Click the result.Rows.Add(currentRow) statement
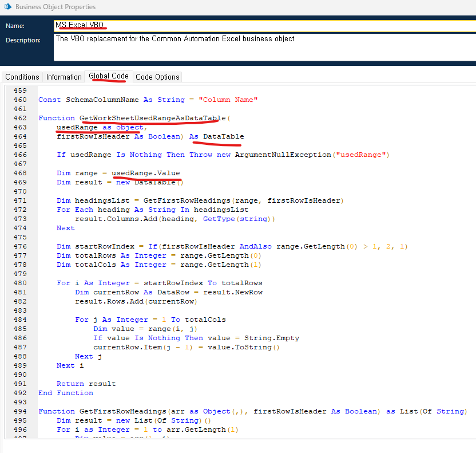Image resolution: width=476 pixels, height=453 pixels. [x=136, y=301]
